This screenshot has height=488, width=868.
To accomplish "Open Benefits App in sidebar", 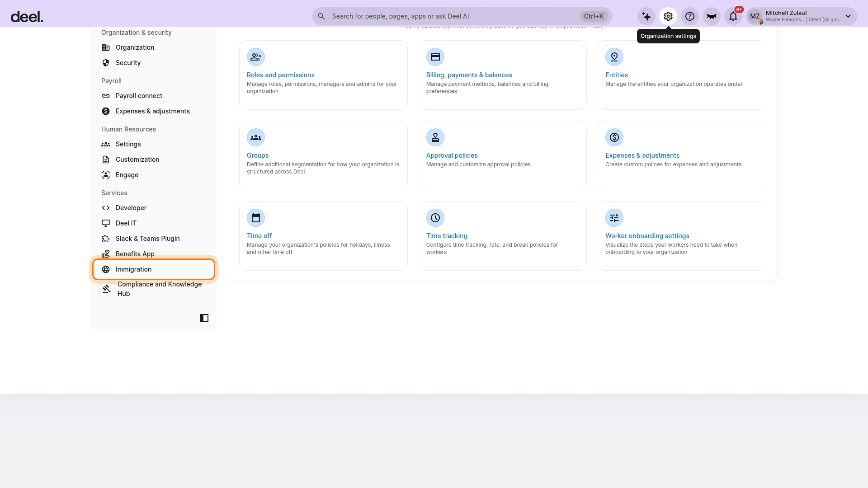I will [154, 254].
